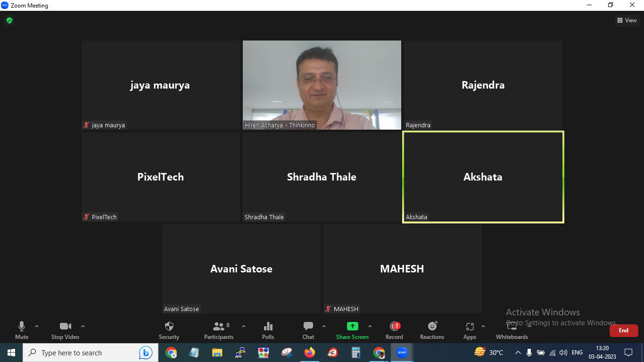Click the red End meeting button
644x362 pixels.
[624, 330]
